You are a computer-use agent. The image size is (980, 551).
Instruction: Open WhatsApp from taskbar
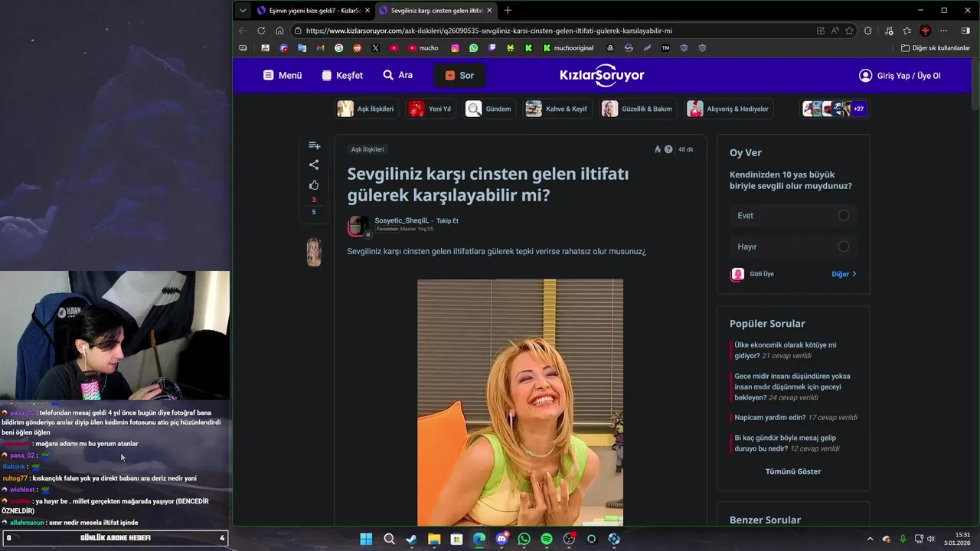pos(524,539)
